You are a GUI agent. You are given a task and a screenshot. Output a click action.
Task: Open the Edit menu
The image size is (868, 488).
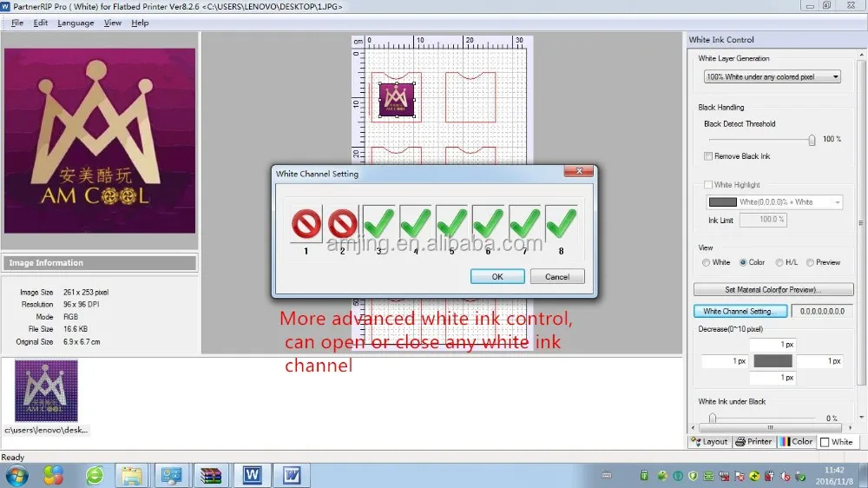41,23
